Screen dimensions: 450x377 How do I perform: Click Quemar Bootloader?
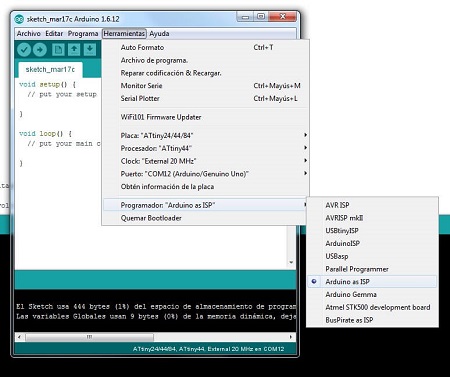point(205,218)
